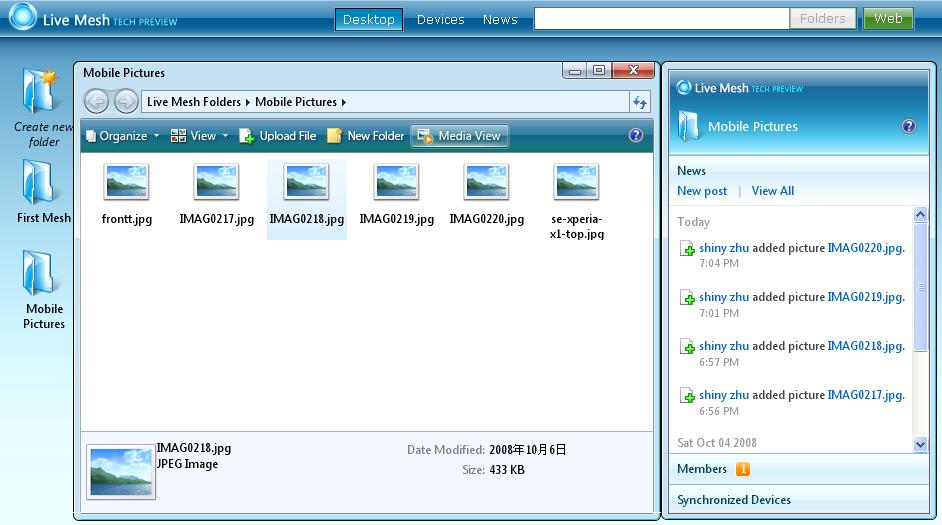Open the Mobile Pictures desktop folder icon

pyautogui.click(x=39, y=273)
